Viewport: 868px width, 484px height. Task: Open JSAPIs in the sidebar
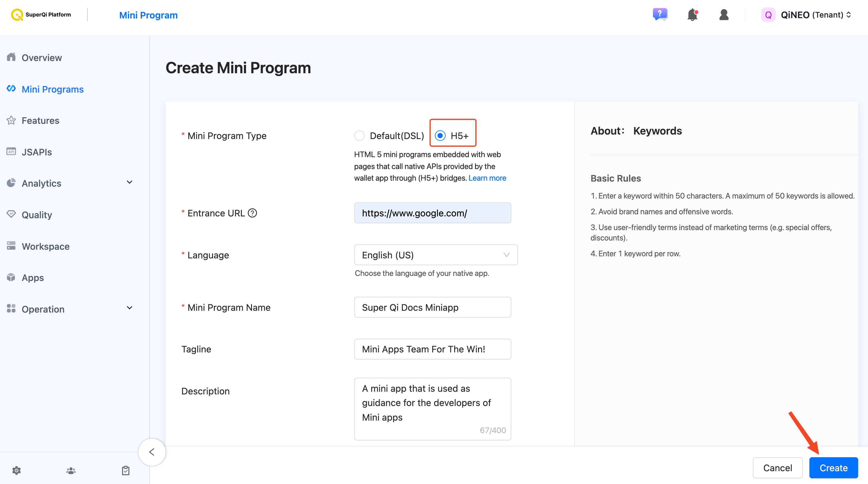tap(37, 152)
